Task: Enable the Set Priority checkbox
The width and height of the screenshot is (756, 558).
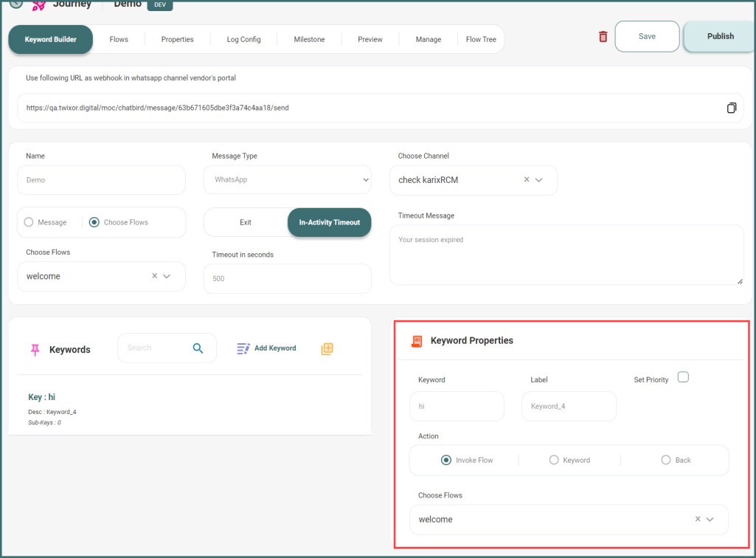Action: tap(683, 377)
